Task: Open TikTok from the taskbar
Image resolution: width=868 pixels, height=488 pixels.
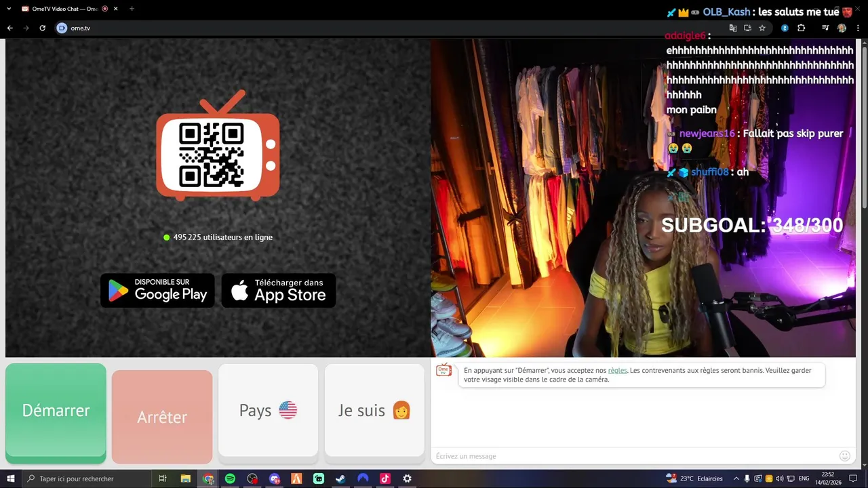Action: click(385, 479)
